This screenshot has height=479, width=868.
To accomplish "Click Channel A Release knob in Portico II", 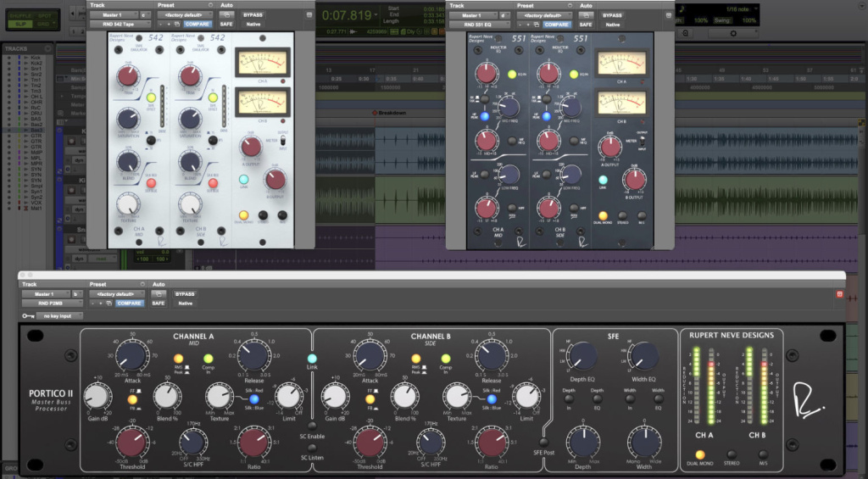I will (254, 355).
